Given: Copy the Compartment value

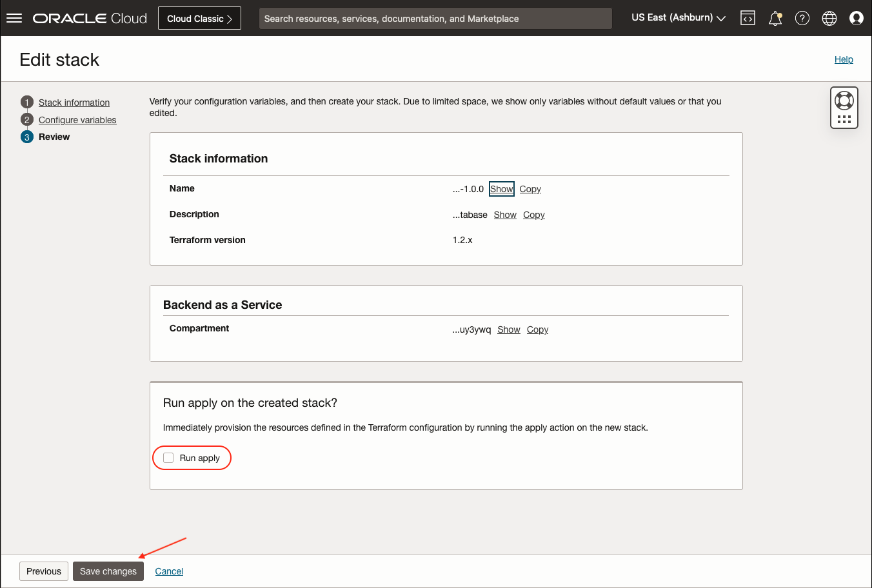Looking at the screenshot, I should click(537, 329).
